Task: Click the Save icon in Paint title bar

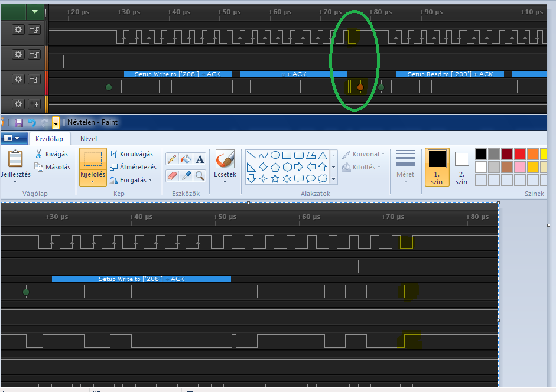Action: 19,123
